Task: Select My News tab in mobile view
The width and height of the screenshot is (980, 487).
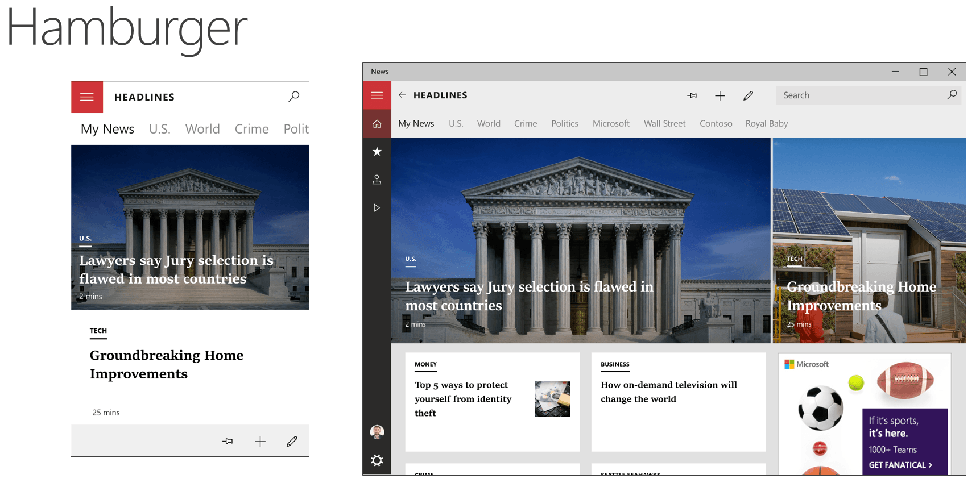Action: coord(107,129)
